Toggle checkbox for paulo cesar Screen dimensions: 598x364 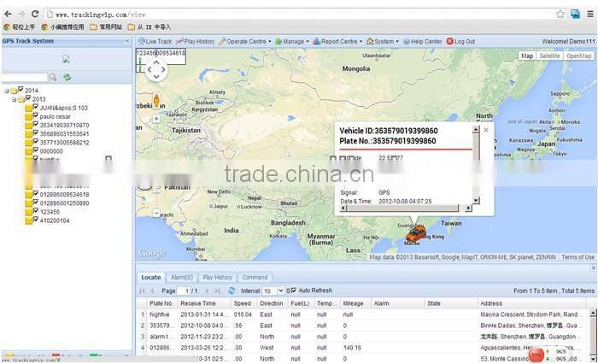[36, 116]
